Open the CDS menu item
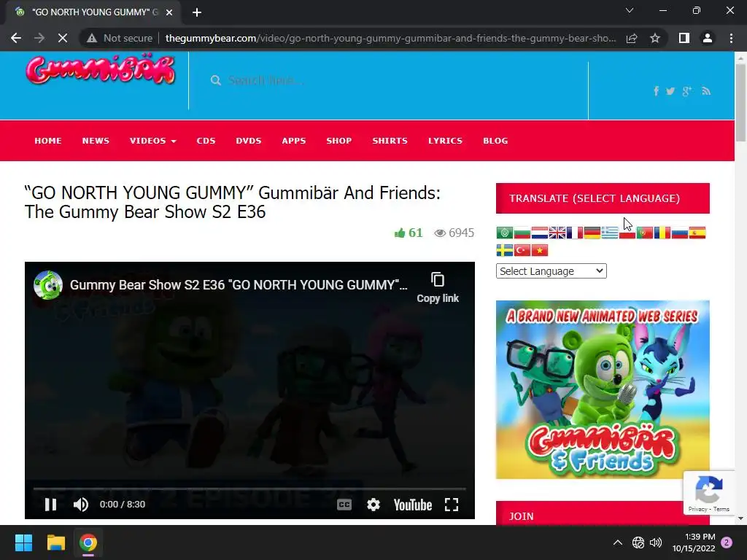 (206, 141)
